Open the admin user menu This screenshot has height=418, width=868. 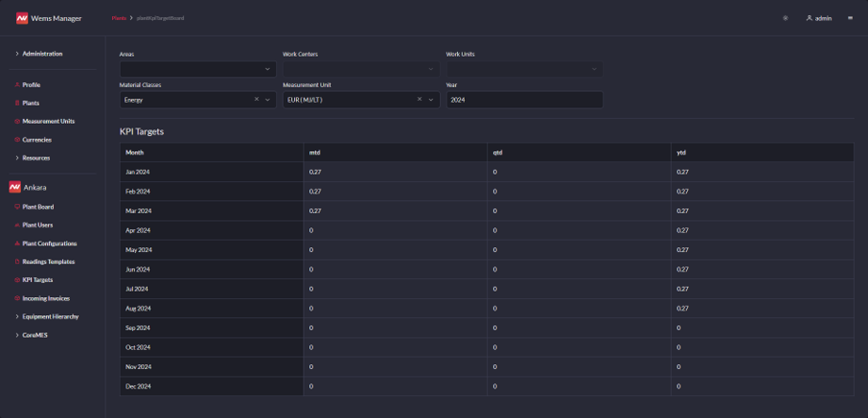(x=819, y=18)
